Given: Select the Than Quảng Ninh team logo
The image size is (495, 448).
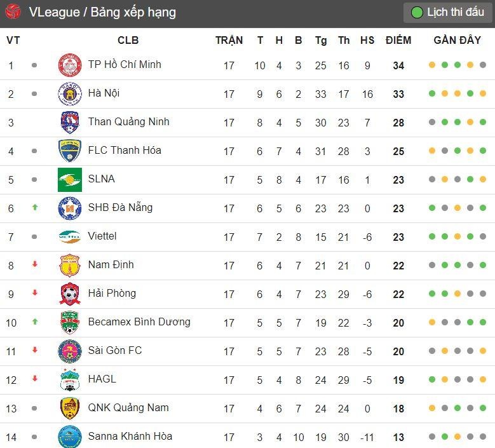Looking at the screenshot, I should (69, 122).
